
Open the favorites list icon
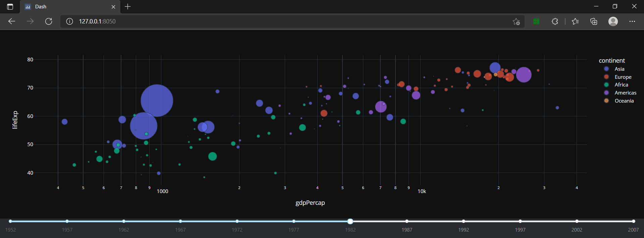pos(575,21)
